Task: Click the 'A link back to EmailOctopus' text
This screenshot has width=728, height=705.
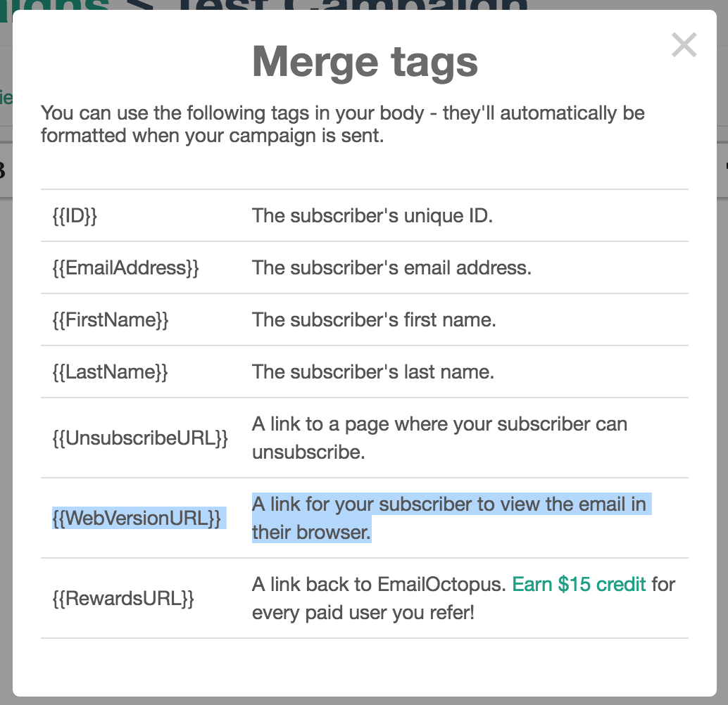Action: (378, 585)
